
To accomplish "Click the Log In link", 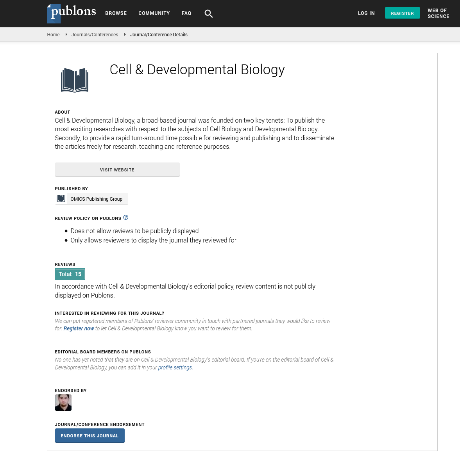I will [366, 13].
